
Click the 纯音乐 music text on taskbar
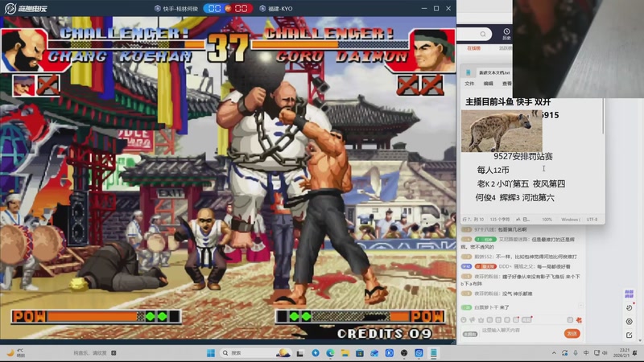(90, 353)
